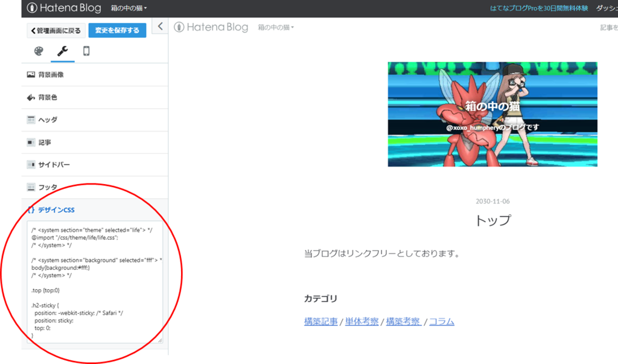This screenshot has width=618, height=364.
Task: Open the トップ article title
Action: [x=492, y=220]
